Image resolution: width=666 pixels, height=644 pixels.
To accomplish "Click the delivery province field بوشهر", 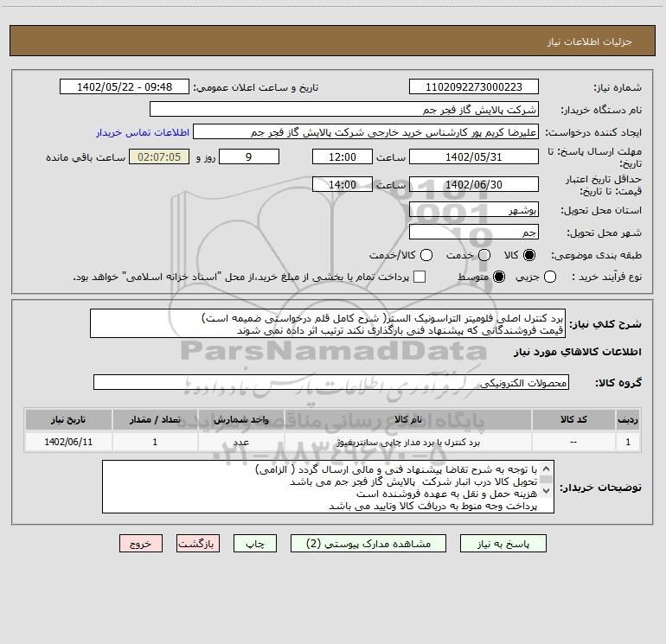I will pos(474,209).
